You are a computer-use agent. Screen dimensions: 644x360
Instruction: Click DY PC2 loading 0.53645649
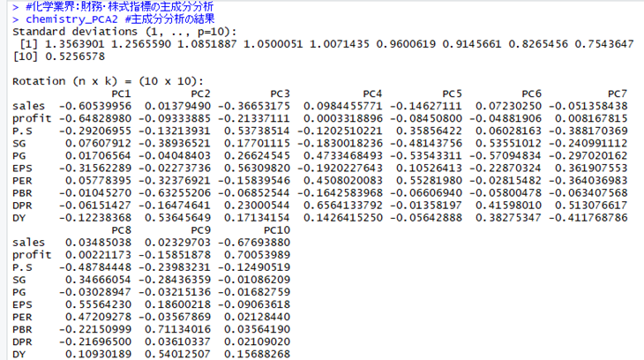coord(177,218)
